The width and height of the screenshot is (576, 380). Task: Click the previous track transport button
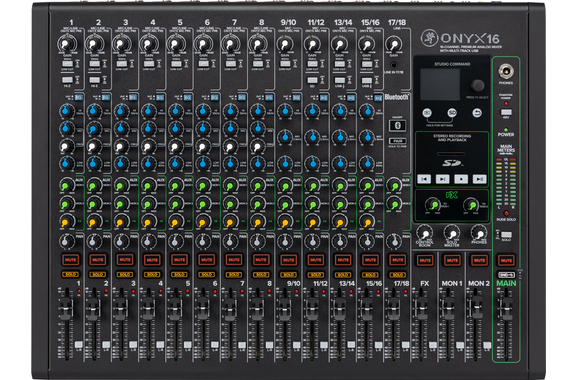(x=424, y=179)
